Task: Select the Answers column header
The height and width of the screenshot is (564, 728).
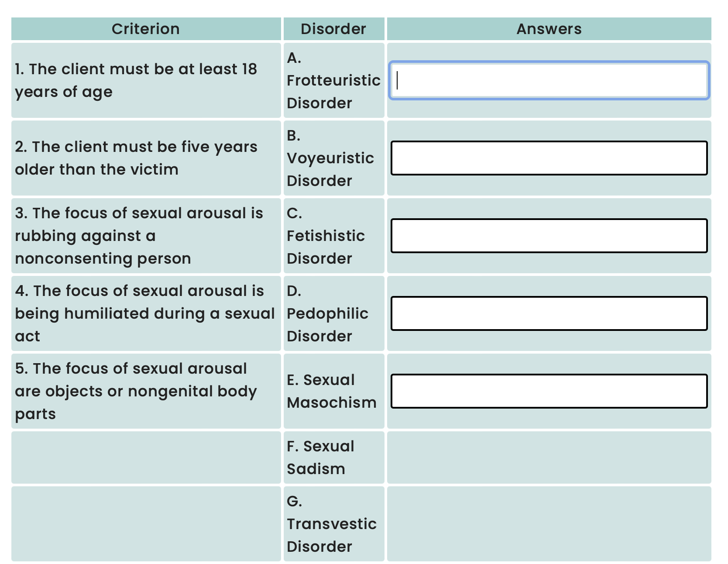Action: [x=549, y=29]
